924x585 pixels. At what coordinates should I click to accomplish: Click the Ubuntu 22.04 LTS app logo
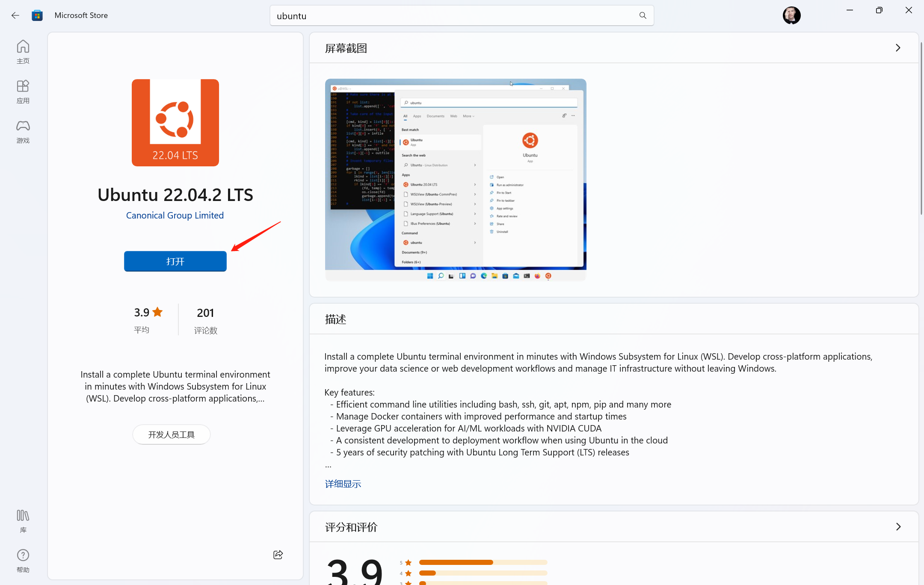175,123
